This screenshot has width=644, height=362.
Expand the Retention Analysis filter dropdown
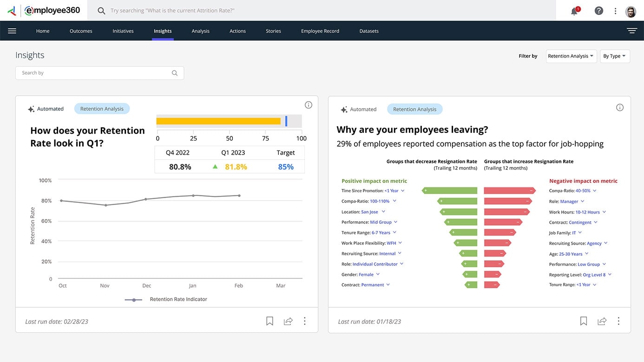(571, 56)
